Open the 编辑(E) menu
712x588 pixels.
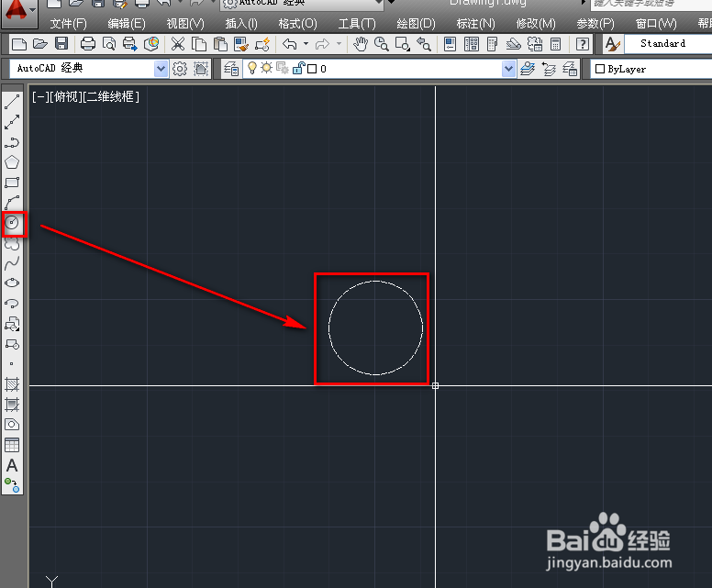(x=127, y=24)
